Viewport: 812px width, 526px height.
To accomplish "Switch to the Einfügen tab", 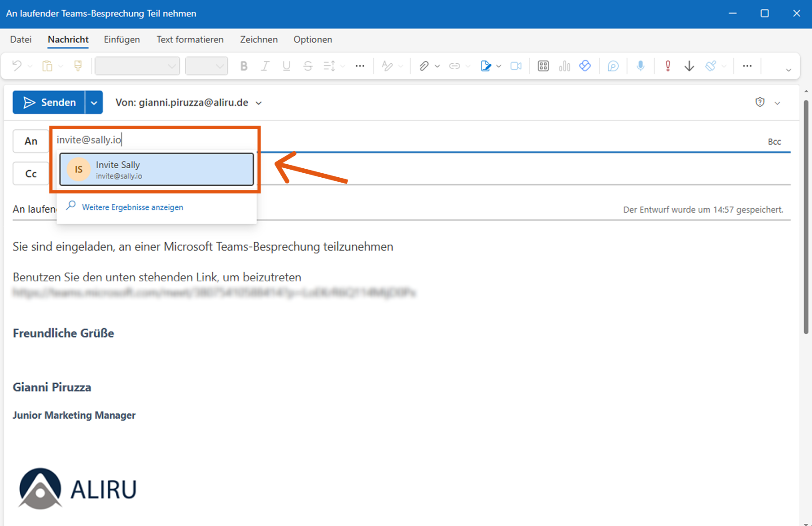I will (x=122, y=39).
